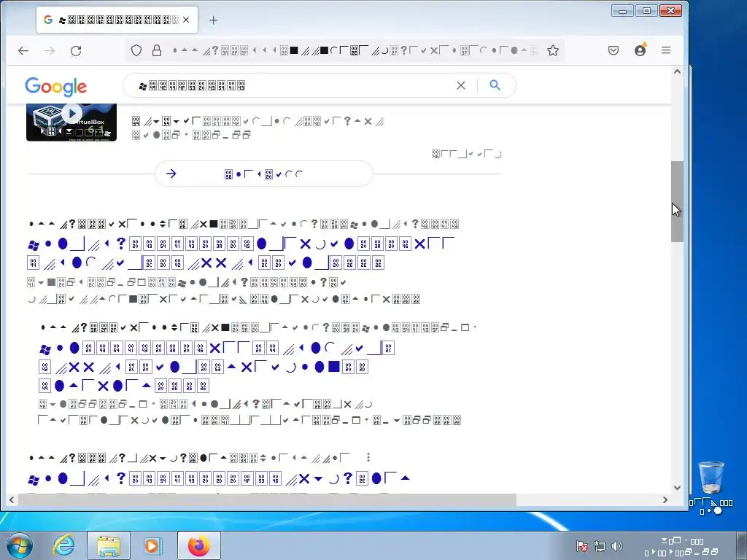
Task: Launch Internet Explorer from the taskbar
Action: [x=63, y=545]
